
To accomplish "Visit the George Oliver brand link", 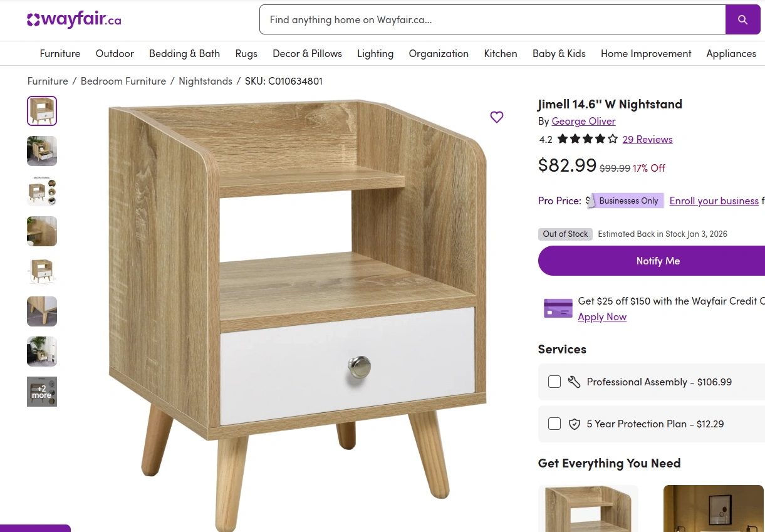I will (583, 122).
